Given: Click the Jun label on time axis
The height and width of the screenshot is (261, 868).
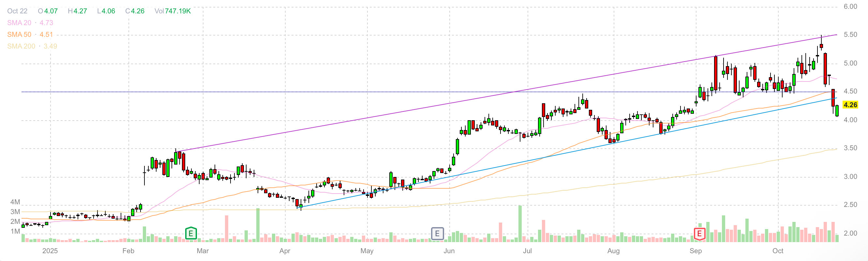Looking at the screenshot, I should [449, 251].
